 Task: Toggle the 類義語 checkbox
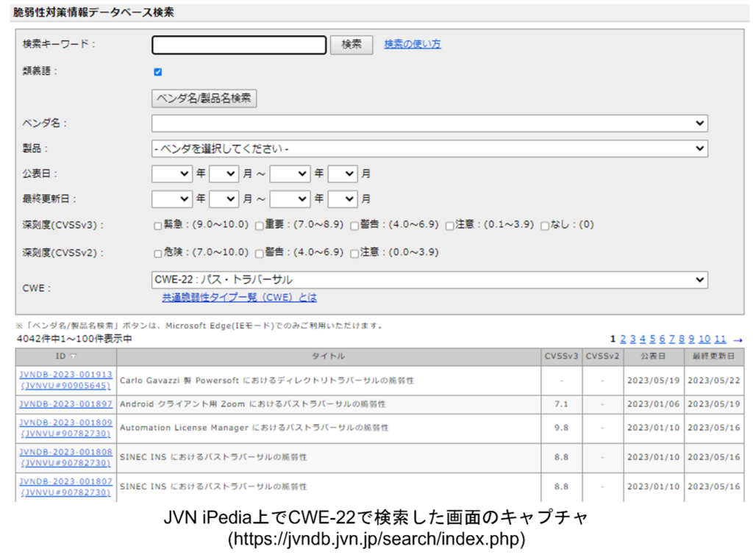click(157, 72)
